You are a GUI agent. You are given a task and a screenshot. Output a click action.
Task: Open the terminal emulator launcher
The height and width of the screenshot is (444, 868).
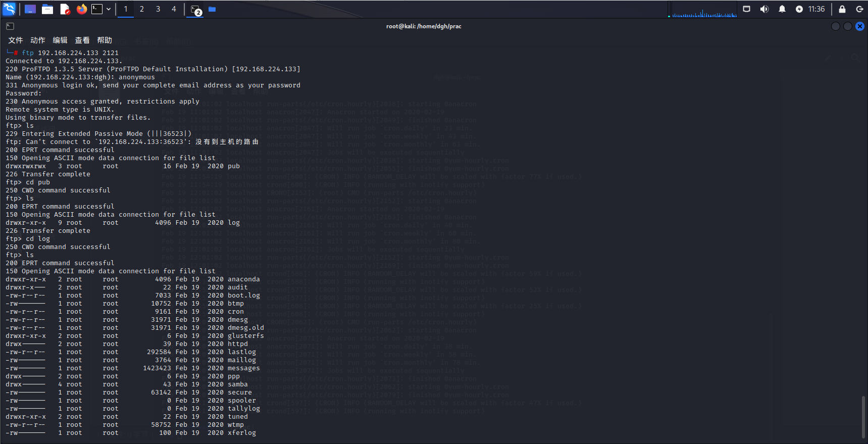coord(97,9)
